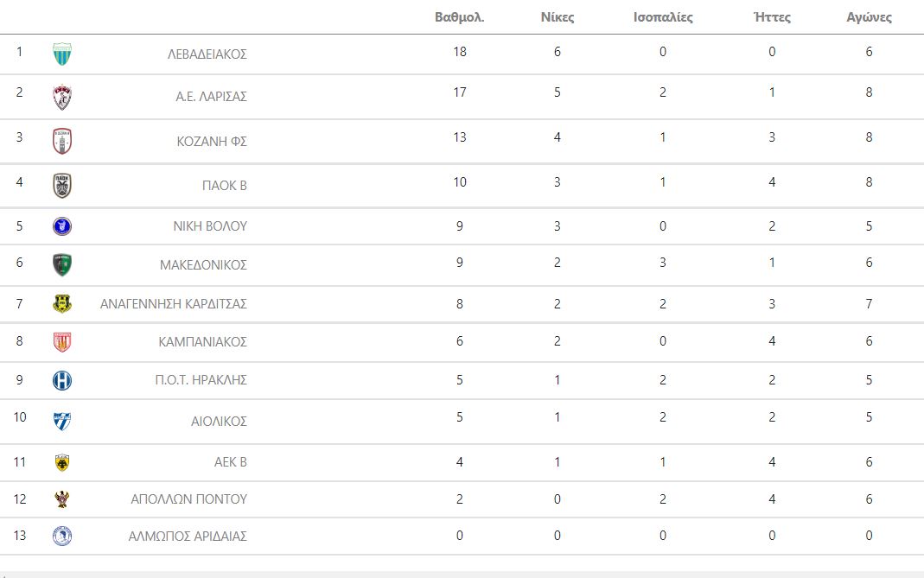Viewport: 924px width, 578px height.
Task: Click the Αγώνες column header
Action: point(870,17)
